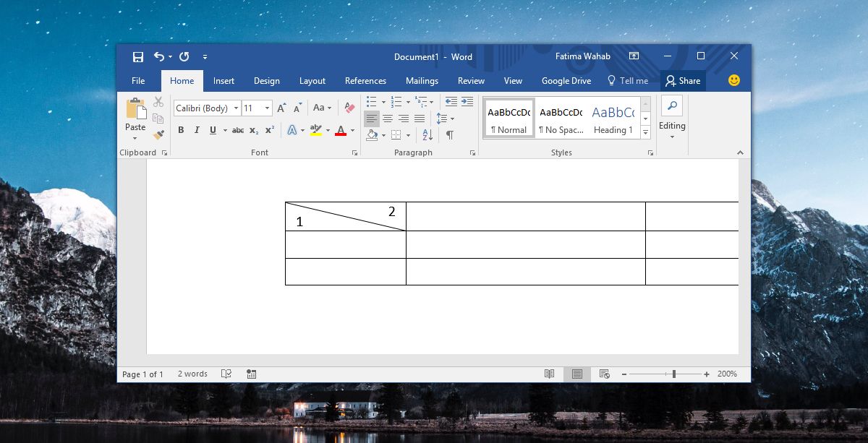This screenshot has width=868, height=443.
Task: Apply italic formatting
Action: coord(196,130)
